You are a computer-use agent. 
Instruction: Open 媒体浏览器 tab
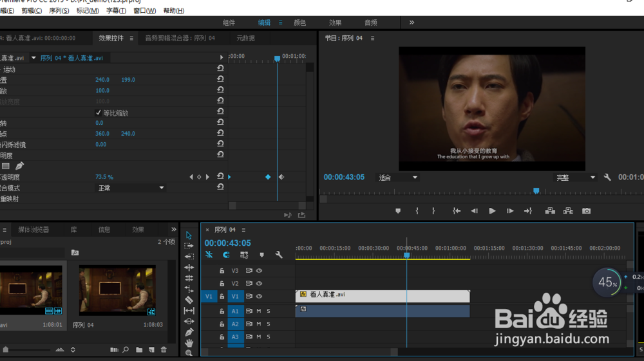[x=33, y=230]
